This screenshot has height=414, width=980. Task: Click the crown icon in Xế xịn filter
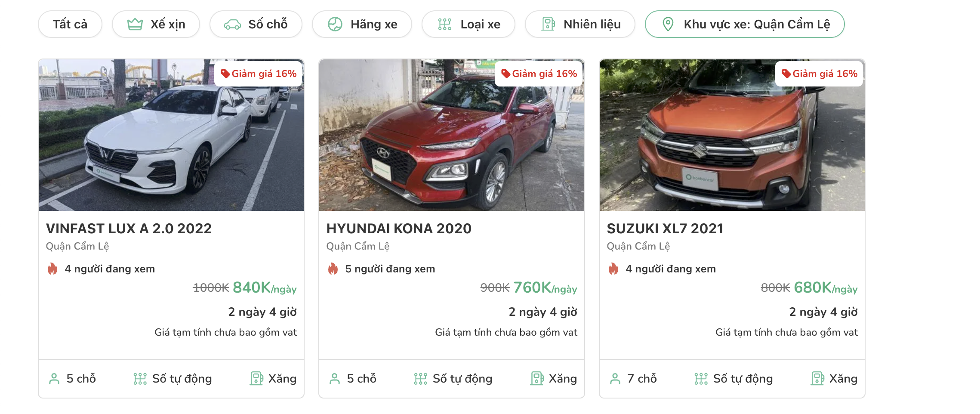tap(135, 24)
